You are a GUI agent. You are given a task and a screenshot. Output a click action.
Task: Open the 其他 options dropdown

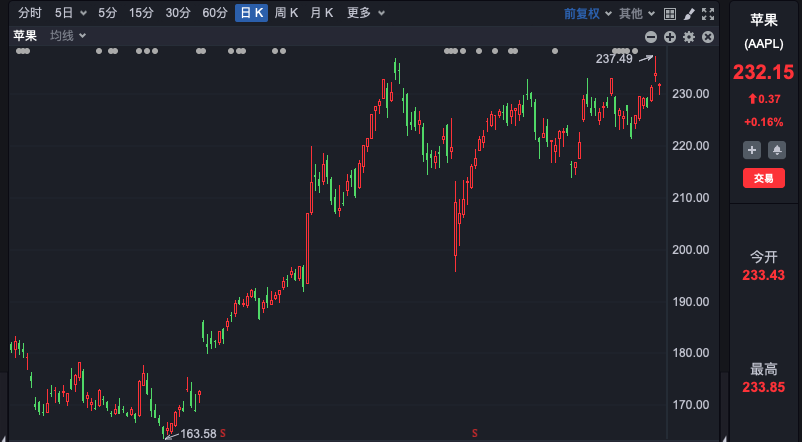pos(636,13)
